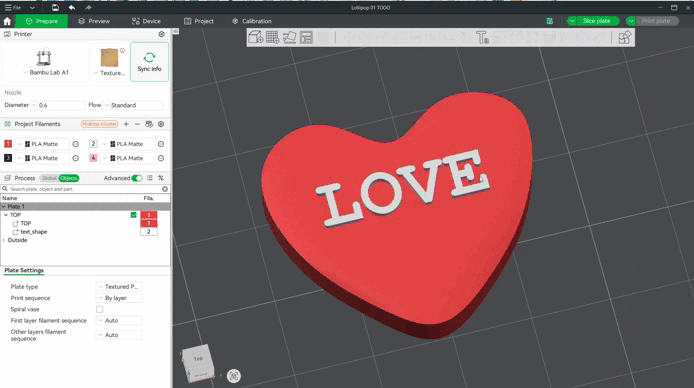Open the nozzle Diameter 0.4 dropdown
The height and width of the screenshot is (388, 694).
[58, 105]
